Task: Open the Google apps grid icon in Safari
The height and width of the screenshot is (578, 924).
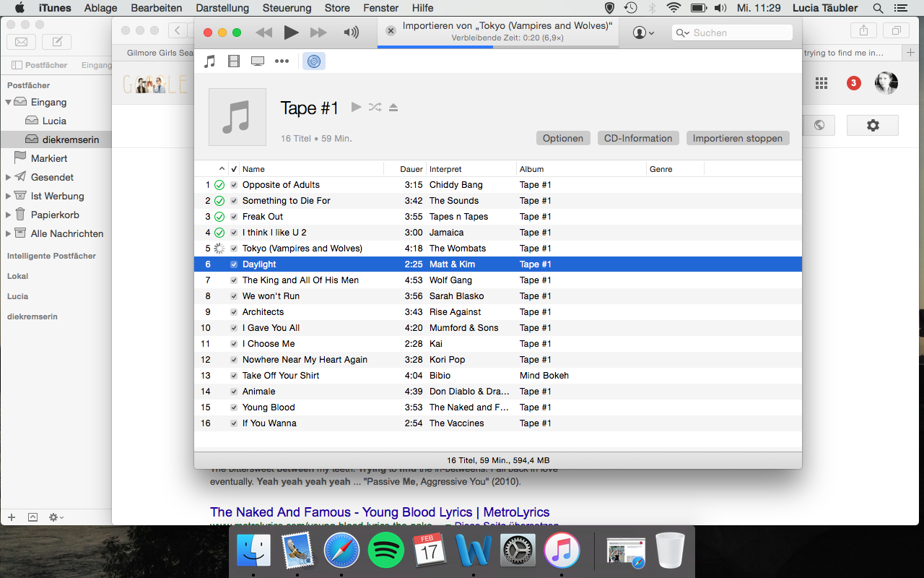Action: tap(821, 83)
